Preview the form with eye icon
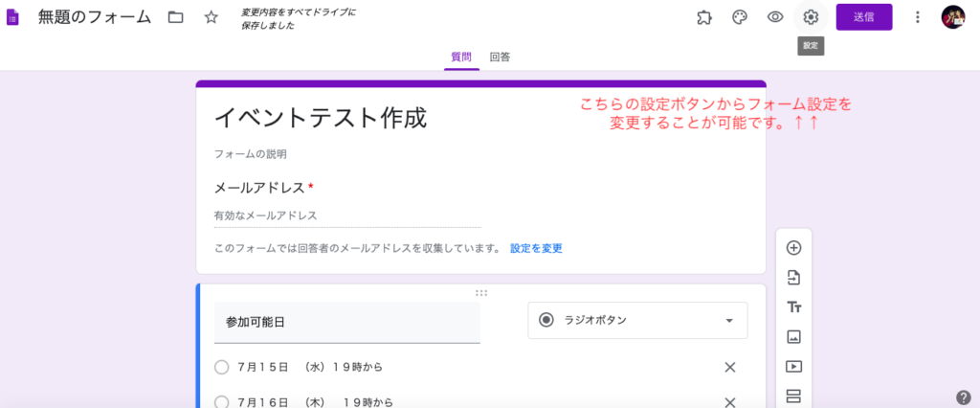The height and width of the screenshot is (408, 980). [775, 17]
